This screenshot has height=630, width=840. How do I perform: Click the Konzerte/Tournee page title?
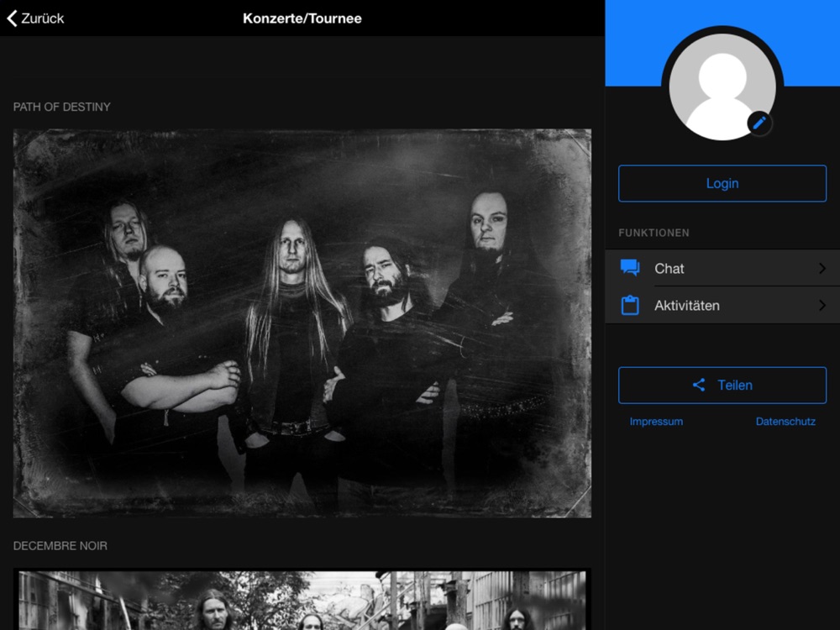point(302,18)
